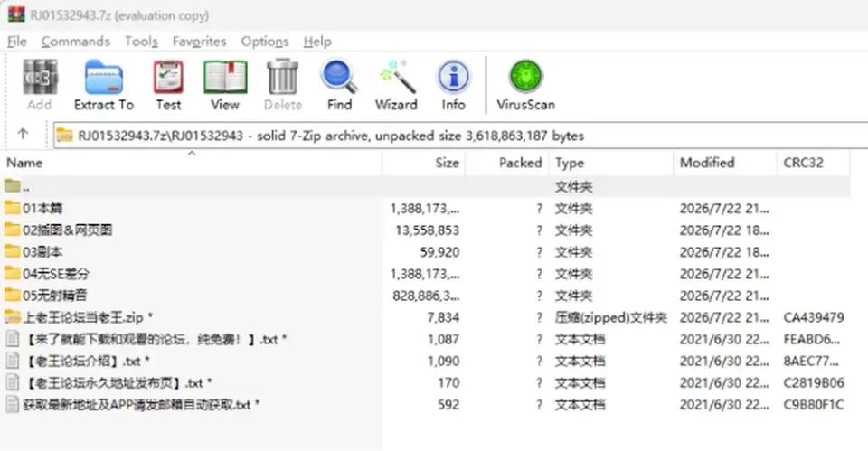
Task: Open the Help menu
Action: pyautogui.click(x=317, y=42)
